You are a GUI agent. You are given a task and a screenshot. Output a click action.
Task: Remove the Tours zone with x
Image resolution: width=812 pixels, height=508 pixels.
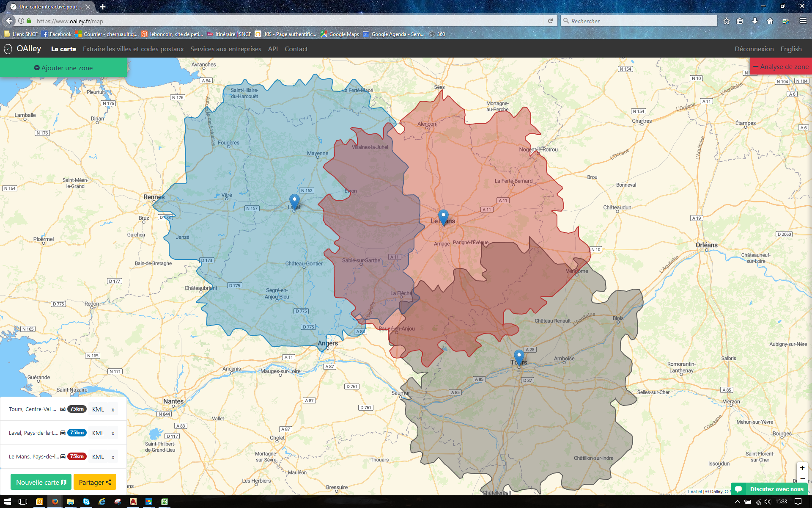[x=113, y=409]
